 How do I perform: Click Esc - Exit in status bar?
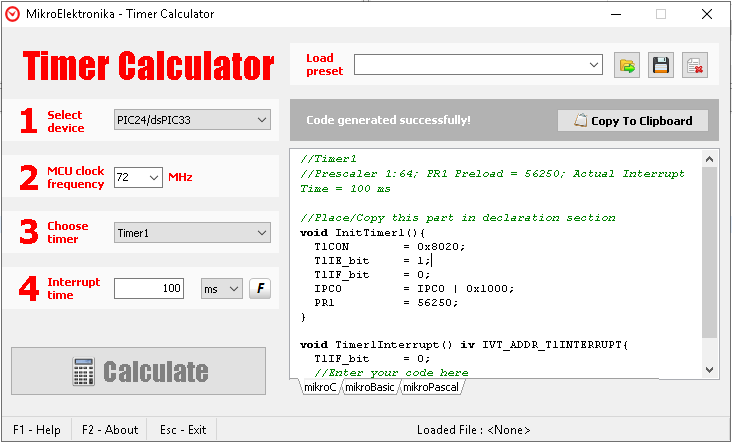coord(183,430)
